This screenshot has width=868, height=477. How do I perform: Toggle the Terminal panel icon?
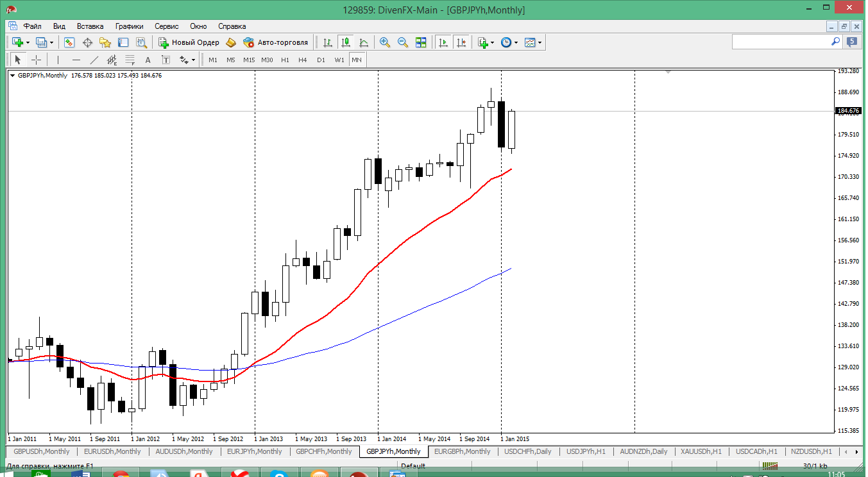(x=123, y=42)
